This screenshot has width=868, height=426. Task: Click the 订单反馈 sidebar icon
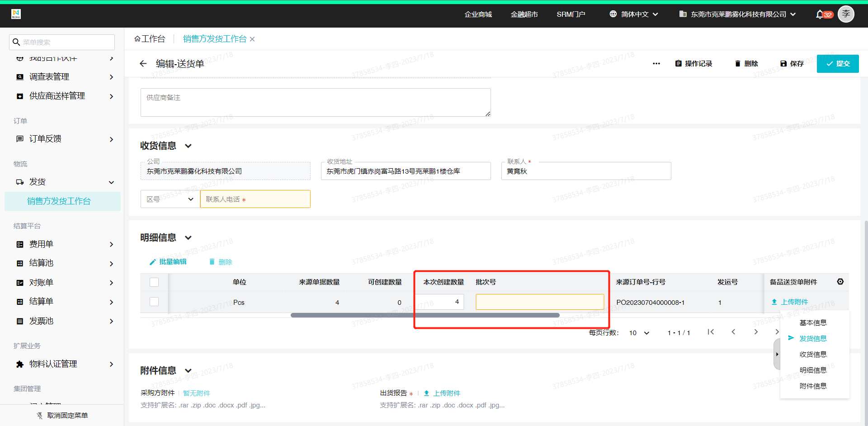[x=20, y=139]
